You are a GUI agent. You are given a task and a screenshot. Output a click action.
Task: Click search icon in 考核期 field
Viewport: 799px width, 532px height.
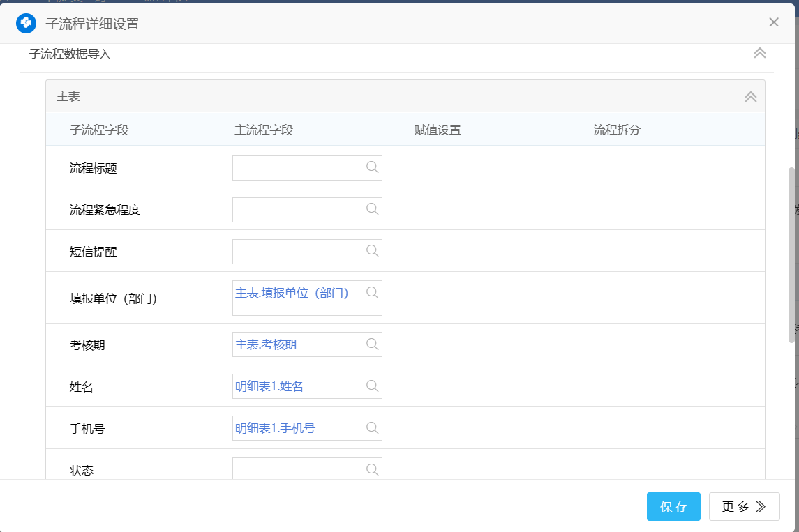point(373,344)
